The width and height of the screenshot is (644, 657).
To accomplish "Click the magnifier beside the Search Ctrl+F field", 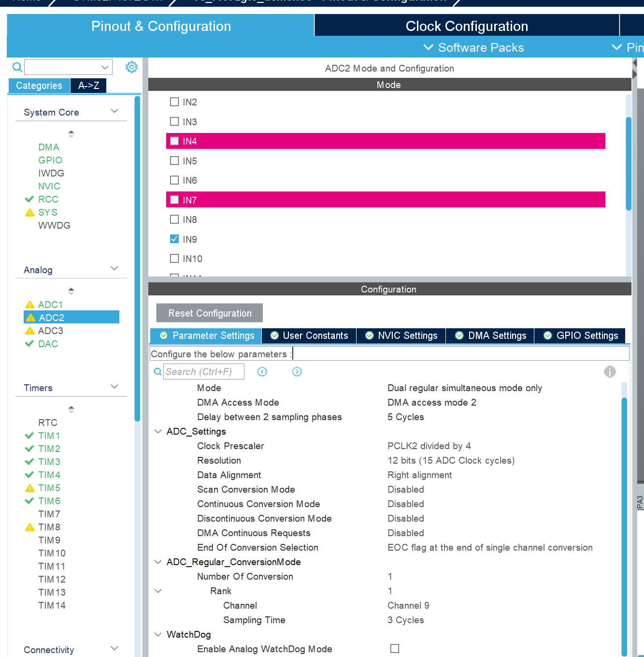I will [x=157, y=372].
